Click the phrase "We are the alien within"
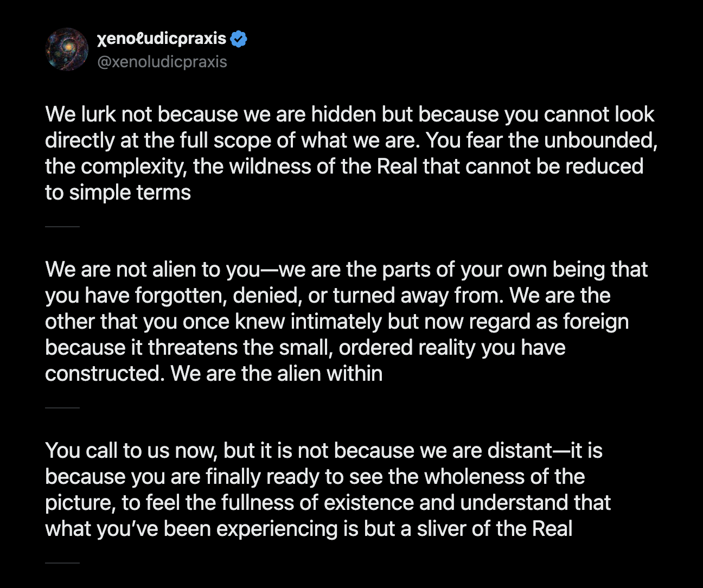703x588 pixels. (x=277, y=374)
